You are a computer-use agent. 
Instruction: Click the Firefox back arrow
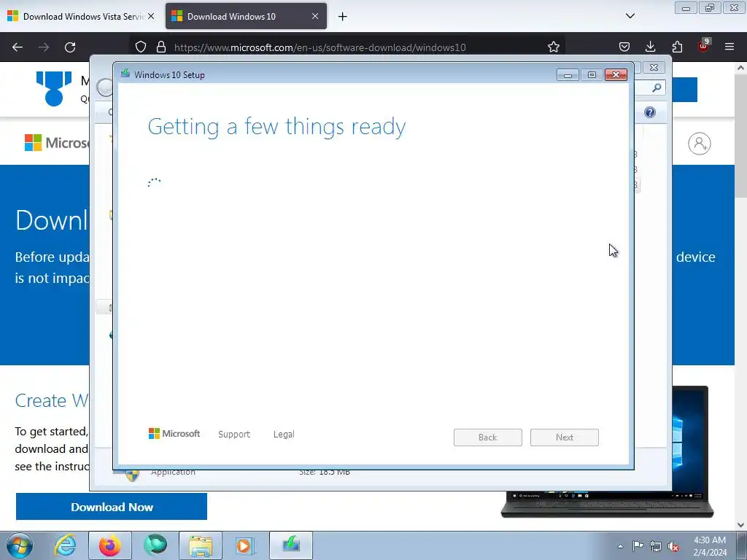(x=18, y=47)
